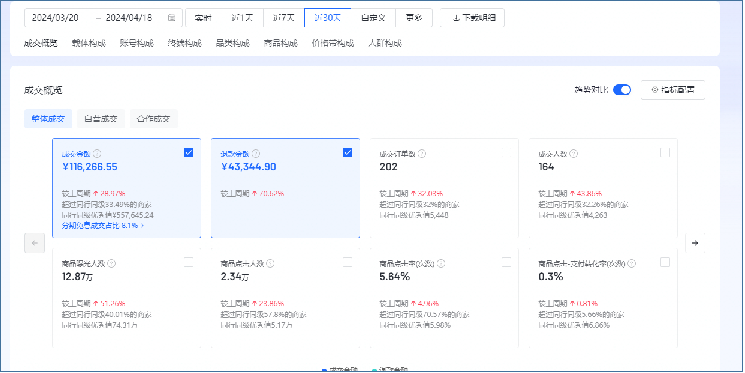Select the 近7天 time range tab

[284, 18]
